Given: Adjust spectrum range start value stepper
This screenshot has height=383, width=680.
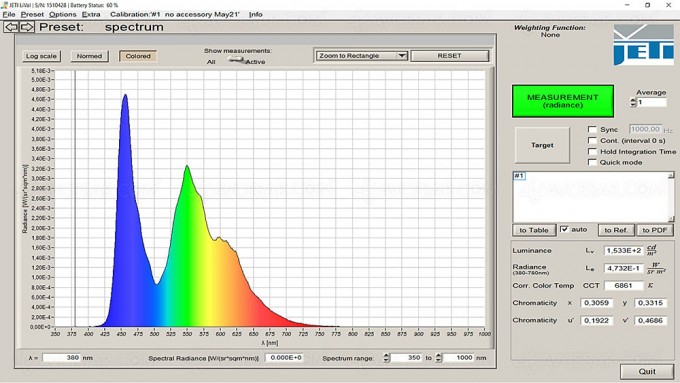Looking at the screenshot, I should click(386, 358).
